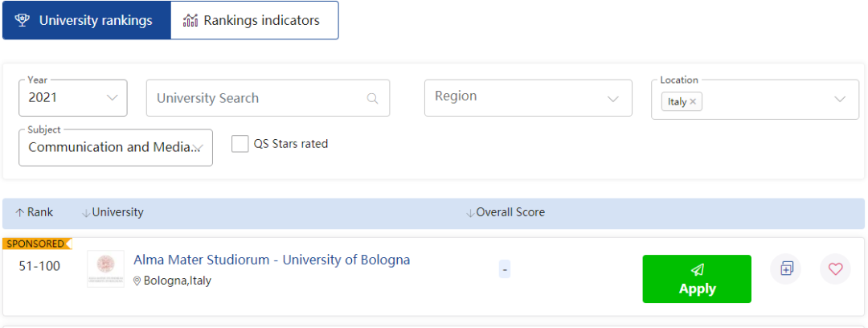Open the Rankings indicators tab
The height and width of the screenshot is (328, 868).
coord(254,21)
